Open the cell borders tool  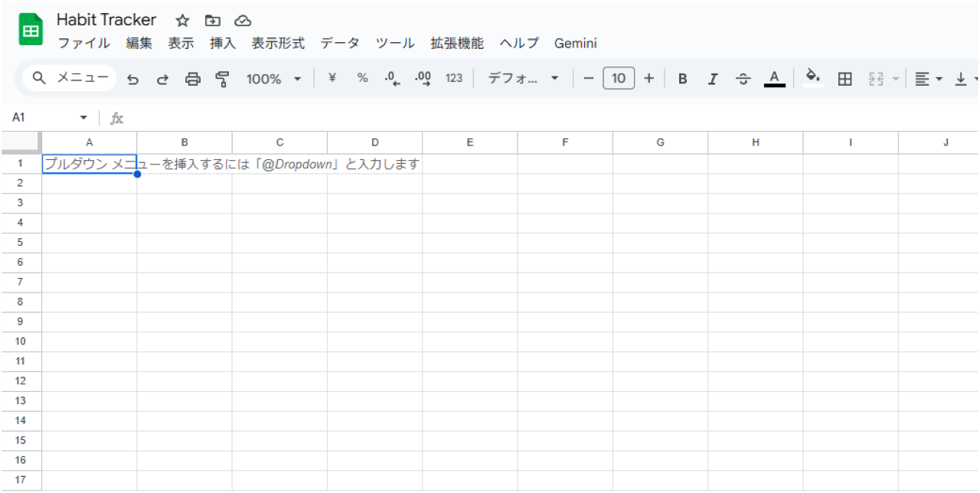coord(845,79)
